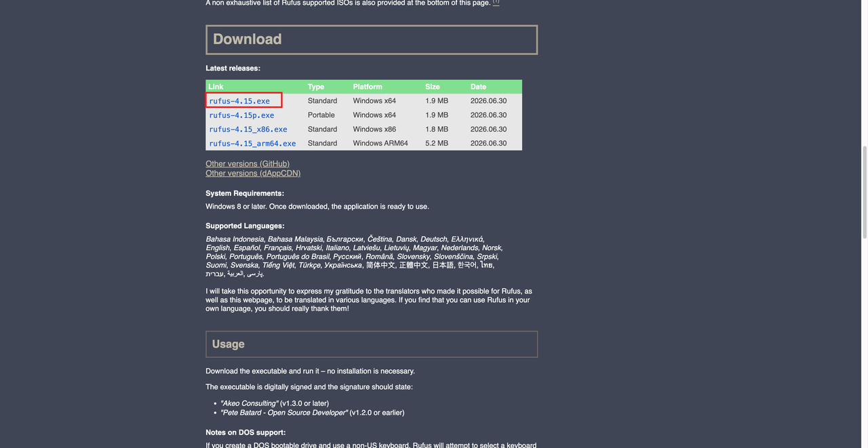Download the portable rufus-4.15p.exe
This screenshot has height=448, width=868.
pos(241,115)
